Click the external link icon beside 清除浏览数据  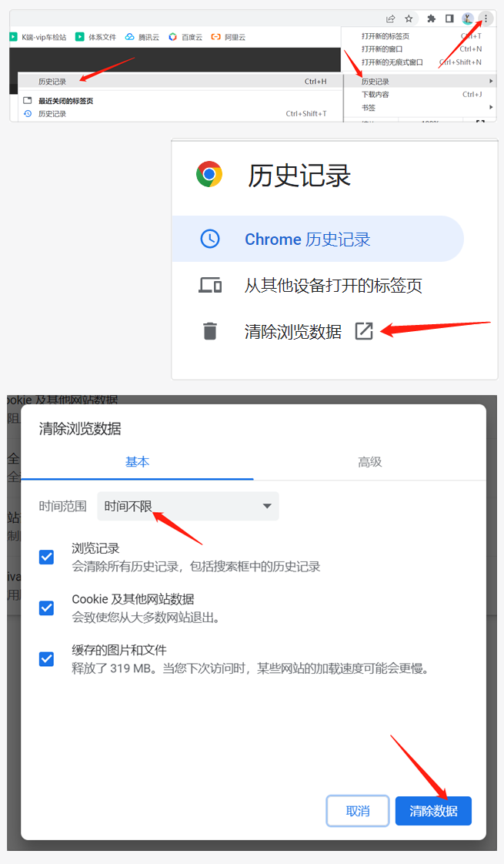(364, 331)
